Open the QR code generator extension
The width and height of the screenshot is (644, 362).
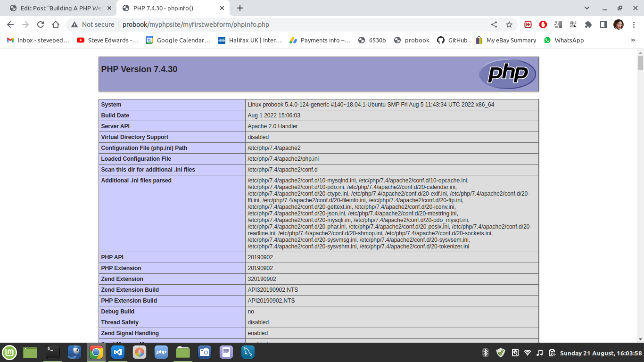(x=573, y=25)
